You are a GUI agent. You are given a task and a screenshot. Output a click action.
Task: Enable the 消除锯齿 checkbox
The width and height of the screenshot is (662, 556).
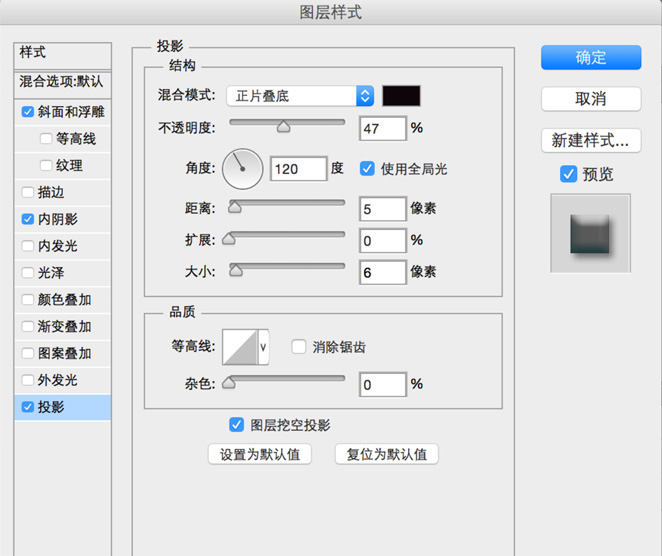coord(298,347)
